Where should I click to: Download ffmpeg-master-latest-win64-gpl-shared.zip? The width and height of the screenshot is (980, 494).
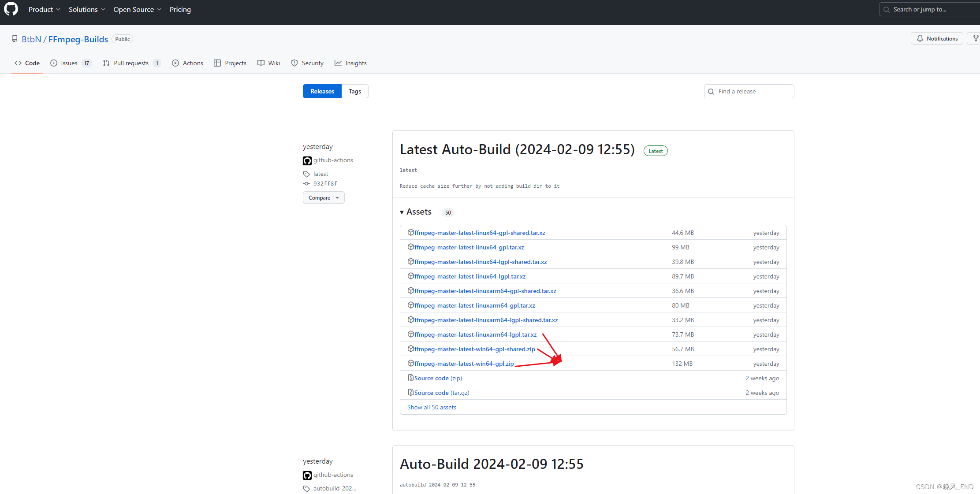click(474, 349)
